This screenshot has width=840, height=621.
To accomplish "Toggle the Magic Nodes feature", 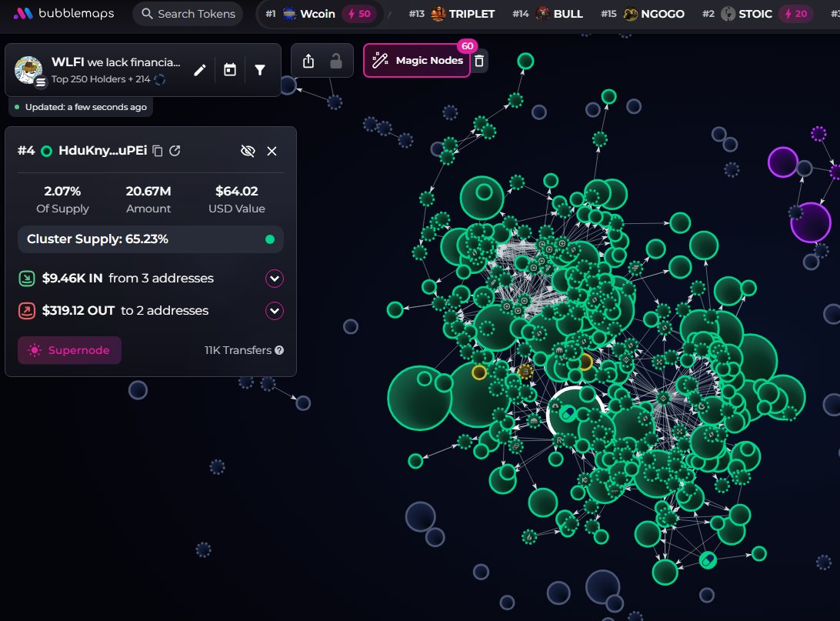I will (x=416, y=60).
